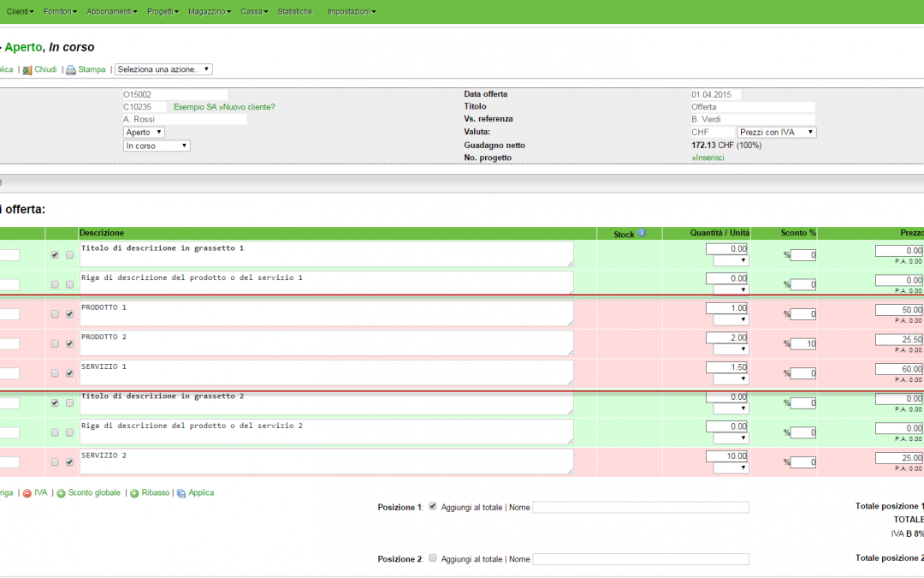Click the Stock info icon
The height and width of the screenshot is (578, 924).
tap(642, 233)
